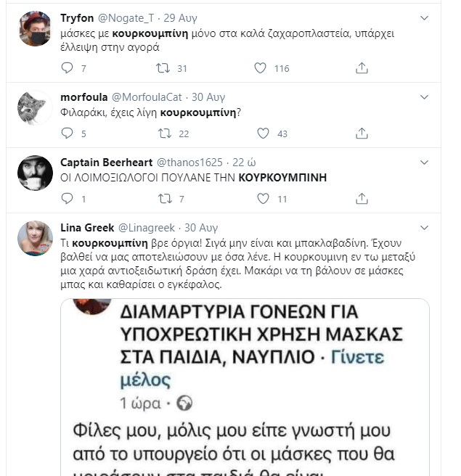Screen dimensions: 461x476
Task: Retweet morfoula's tweet
Action: tap(164, 134)
